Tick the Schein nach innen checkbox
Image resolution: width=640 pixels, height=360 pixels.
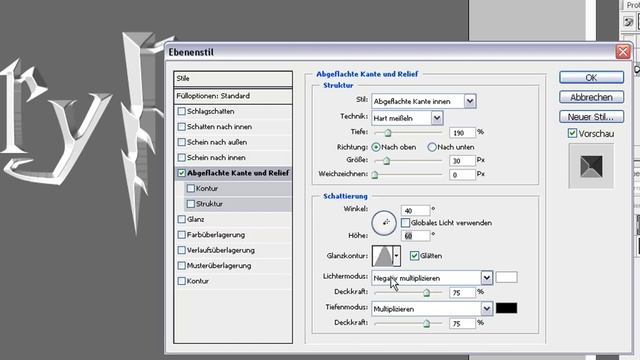(182, 158)
